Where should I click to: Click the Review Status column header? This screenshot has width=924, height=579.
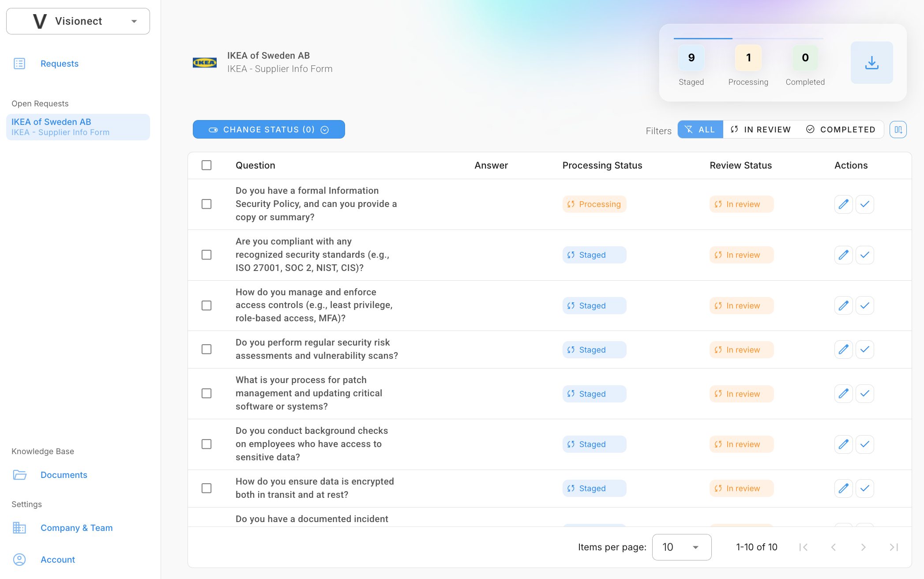741,165
